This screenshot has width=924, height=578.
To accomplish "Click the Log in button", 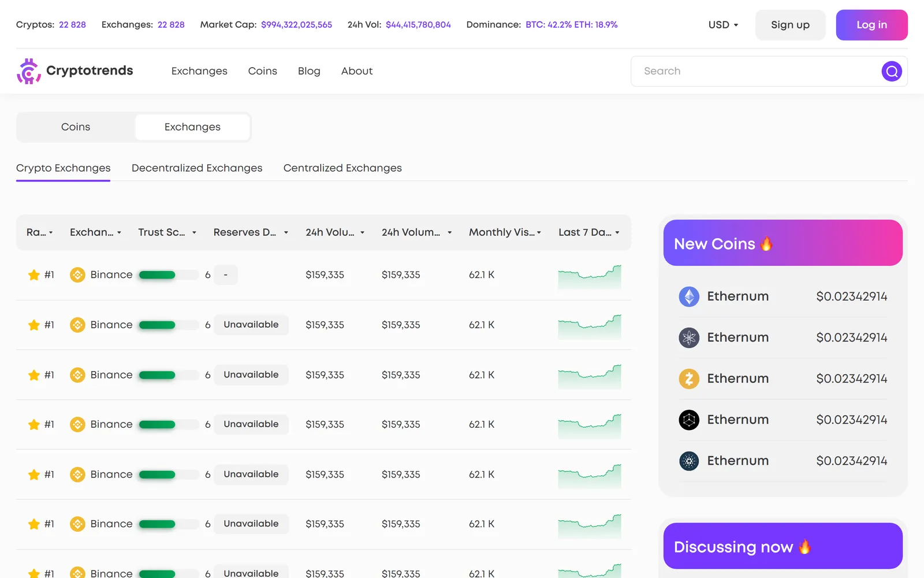I will [871, 25].
